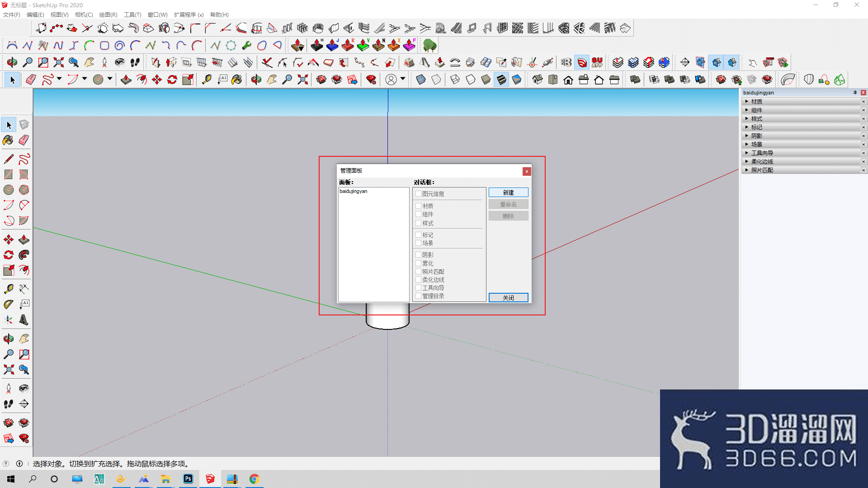The image size is (868, 488).
Task: Choose the Rectangle tool in left toolbar
Action: click(9, 174)
